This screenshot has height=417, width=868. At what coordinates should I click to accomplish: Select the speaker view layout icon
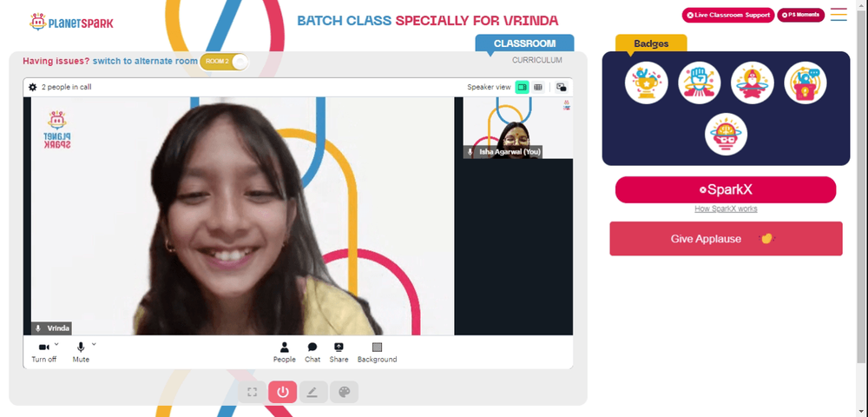click(522, 87)
